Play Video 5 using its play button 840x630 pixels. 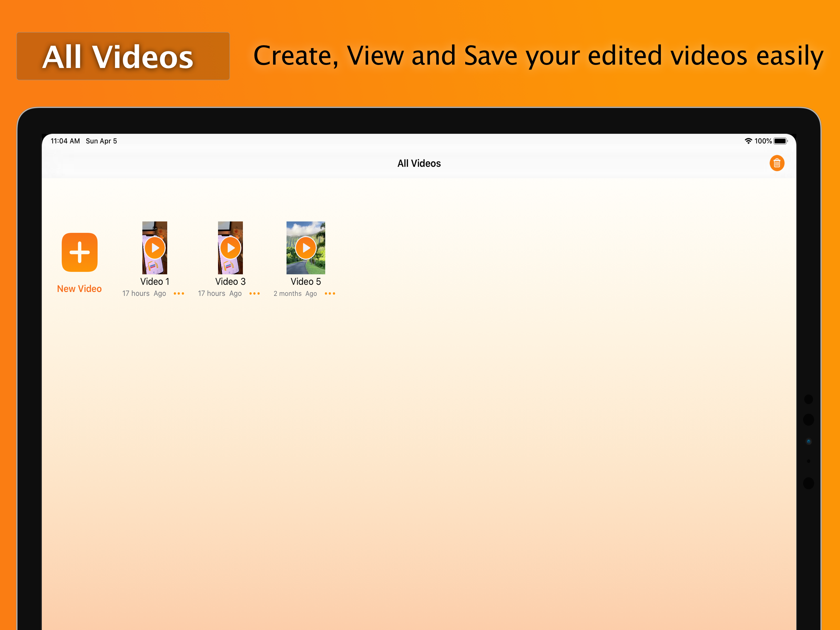click(306, 248)
